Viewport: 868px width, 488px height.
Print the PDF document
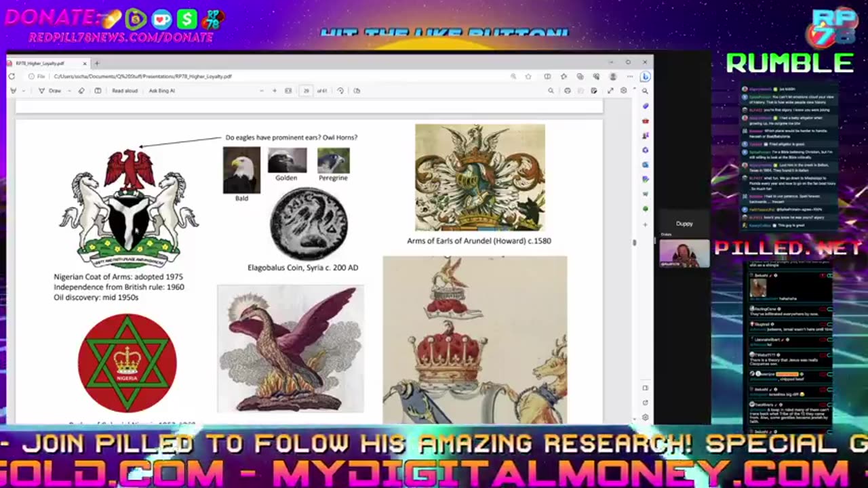click(x=568, y=91)
